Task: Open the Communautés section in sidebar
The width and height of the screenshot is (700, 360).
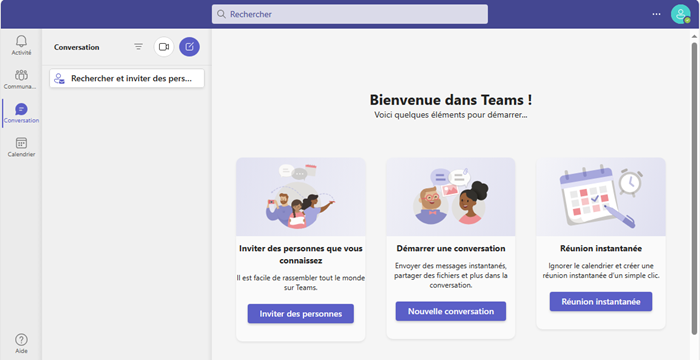Action: pyautogui.click(x=21, y=79)
